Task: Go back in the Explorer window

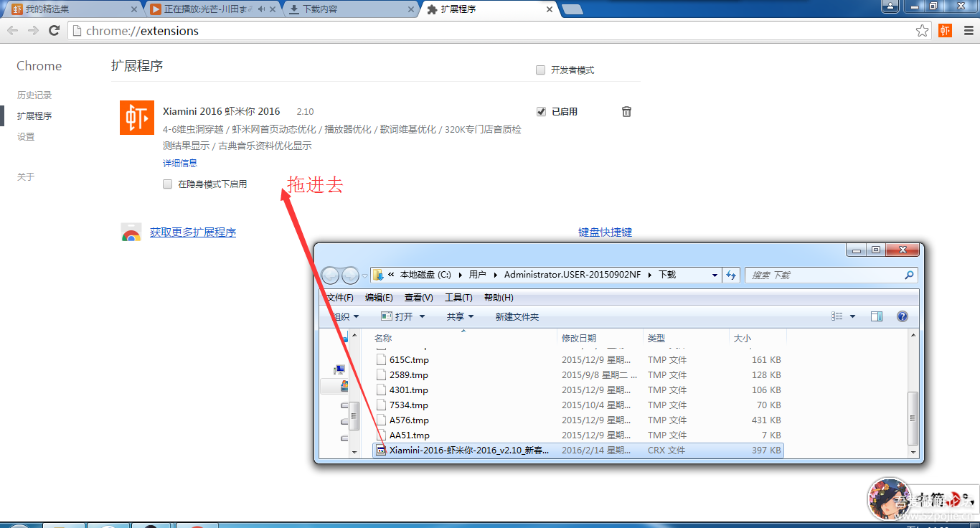Action: [x=331, y=275]
